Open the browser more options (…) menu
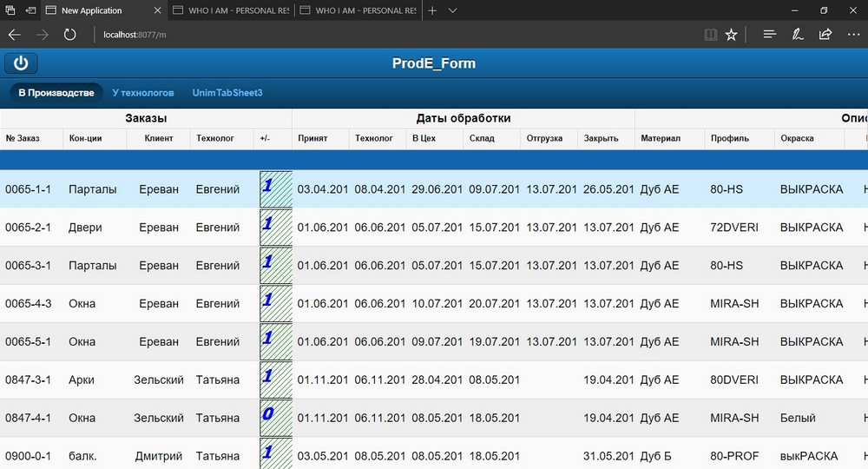The image size is (868, 469). [853, 35]
